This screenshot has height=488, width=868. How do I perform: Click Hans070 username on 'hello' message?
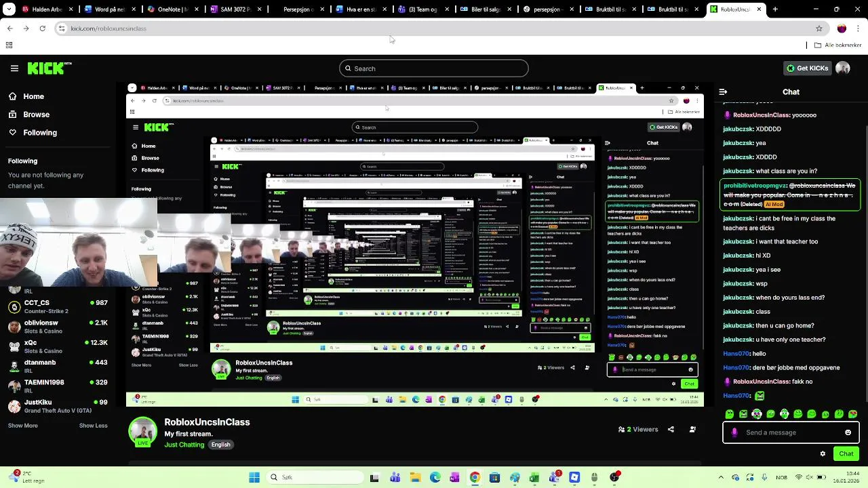(x=736, y=354)
